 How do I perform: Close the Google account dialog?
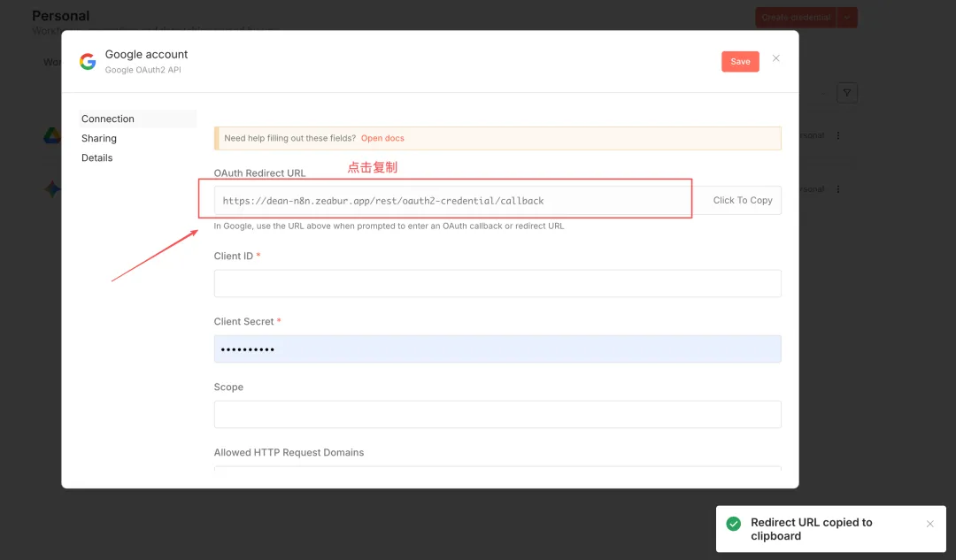[775, 58]
